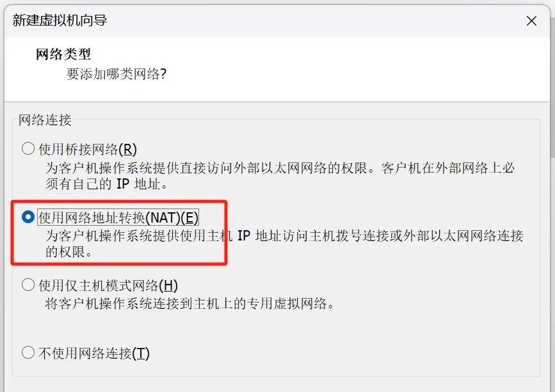Click the 不使用网络连接(T) label text

point(94,353)
